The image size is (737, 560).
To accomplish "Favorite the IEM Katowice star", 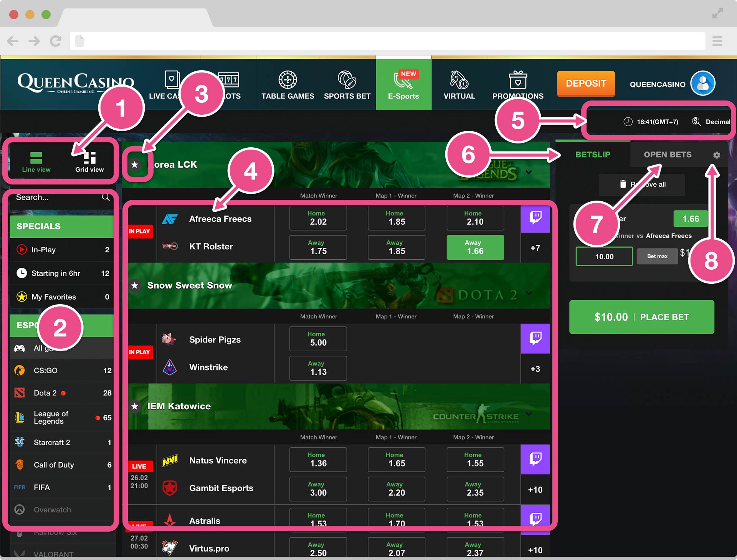I will pos(135,406).
